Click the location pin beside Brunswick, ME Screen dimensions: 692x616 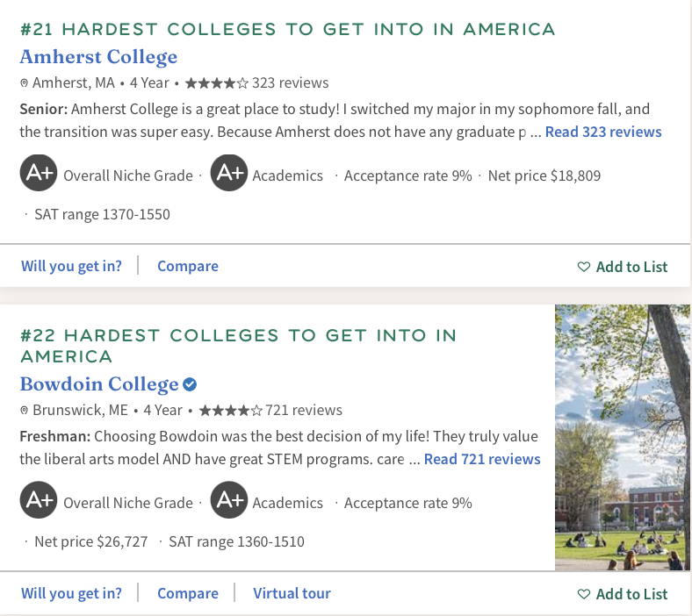coord(25,411)
